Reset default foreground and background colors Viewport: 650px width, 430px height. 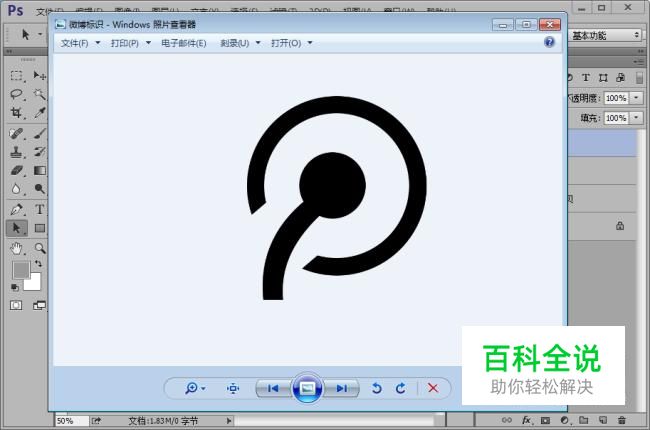pyautogui.click(x=15, y=287)
